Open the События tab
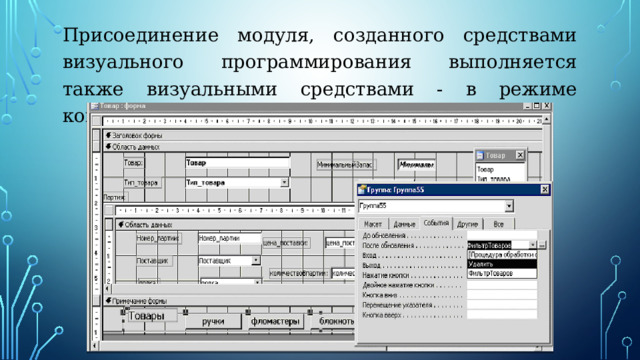640x360 pixels. coord(436,223)
